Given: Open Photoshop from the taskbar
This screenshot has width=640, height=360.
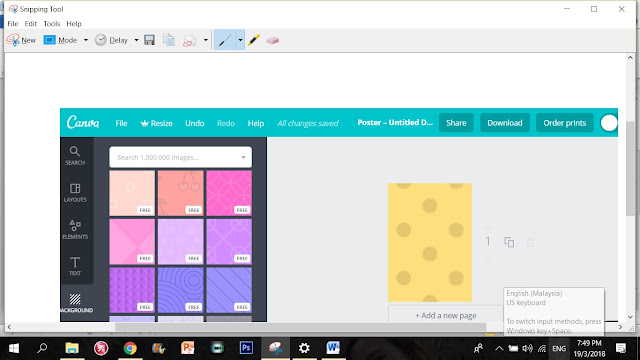Looking at the screenshot, I should (x=246, y=348).
